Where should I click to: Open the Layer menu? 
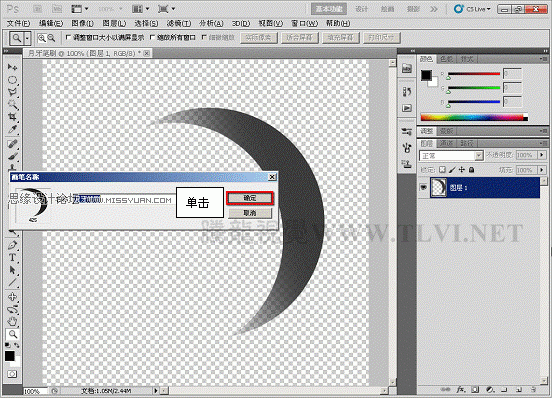(114, 24)
